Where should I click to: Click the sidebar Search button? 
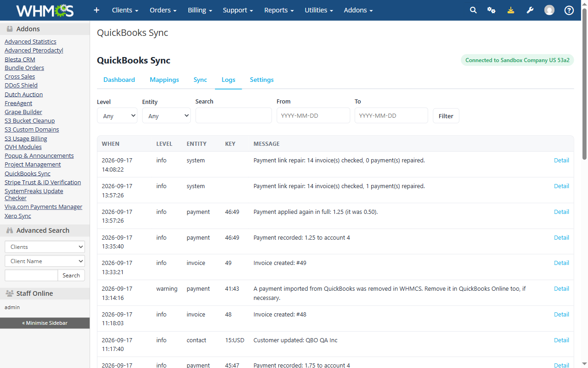[71, 276]
